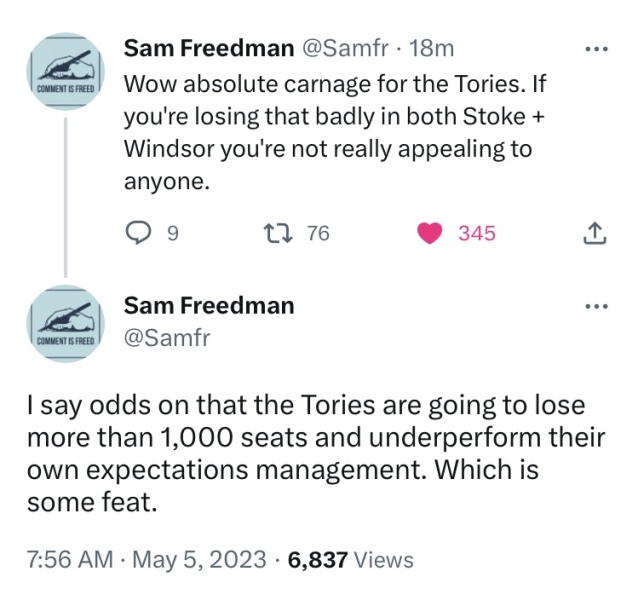Click the share upload arrow icon
This screenshot has width=638, height=600.
coord(593,233)
